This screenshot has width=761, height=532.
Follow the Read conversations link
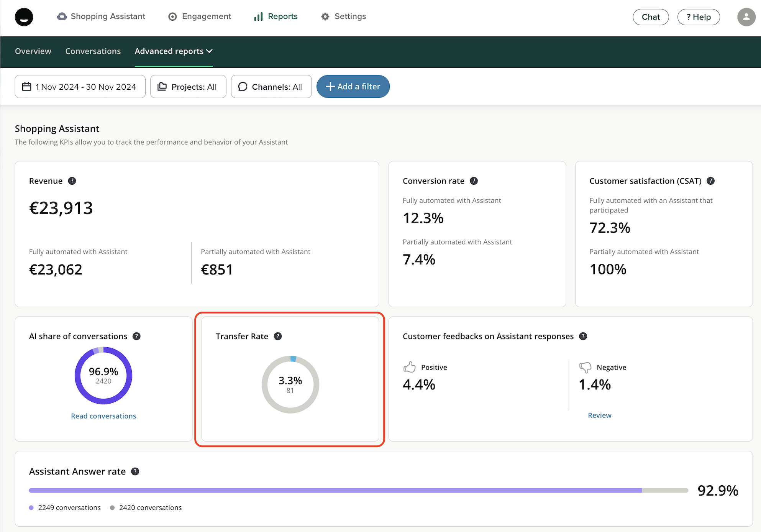(103, 416)
